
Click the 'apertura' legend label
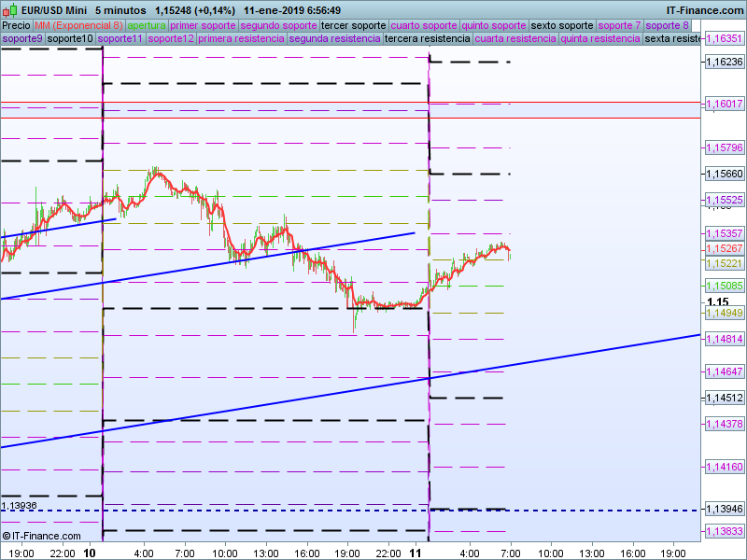pos(147,25)
